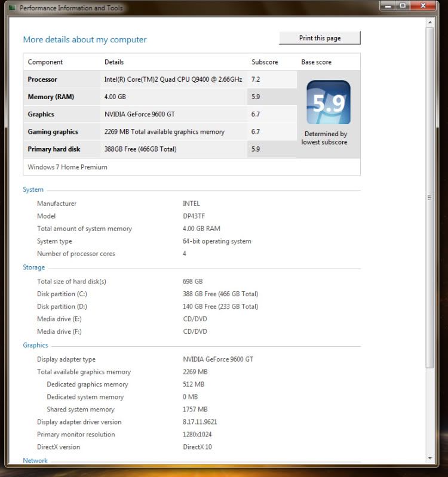Click the manufacturer value INTEL
The width and height of the screenshot is (448, 477).
191,204
